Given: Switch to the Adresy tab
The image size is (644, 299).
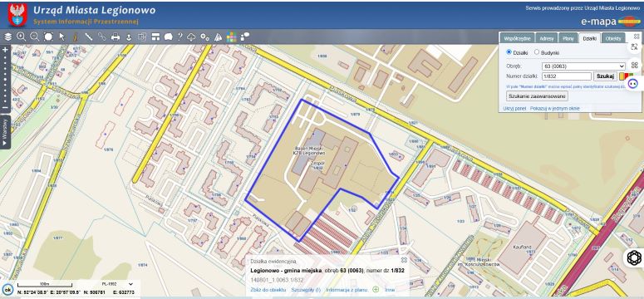Looking at the screenshot, I should pyautogui.click(x=547, y=38).
